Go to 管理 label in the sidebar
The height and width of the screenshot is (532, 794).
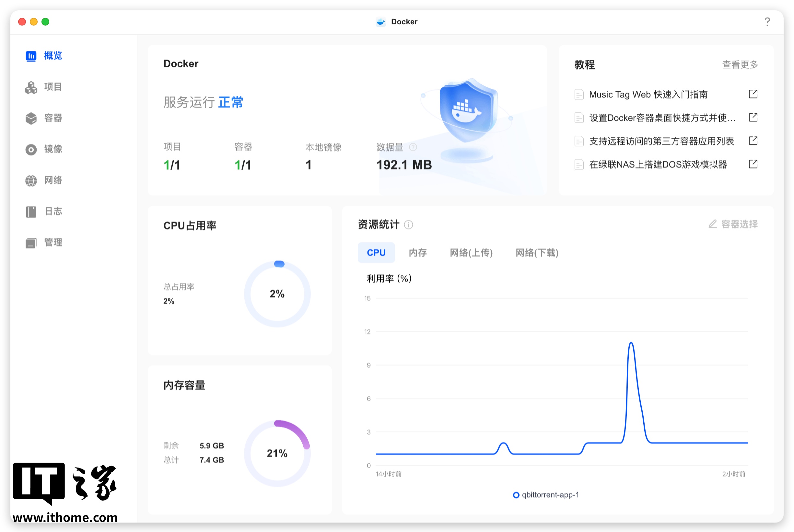(53, 243)
